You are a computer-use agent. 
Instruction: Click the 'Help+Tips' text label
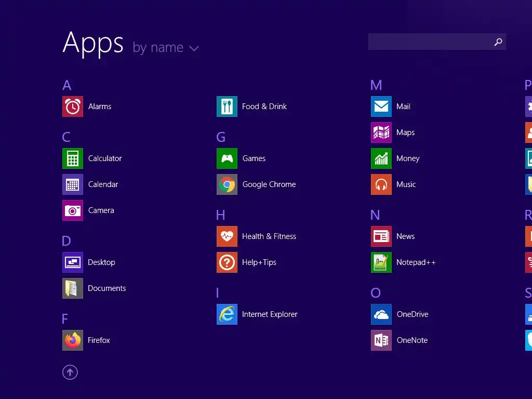click(x=259, y=262)
